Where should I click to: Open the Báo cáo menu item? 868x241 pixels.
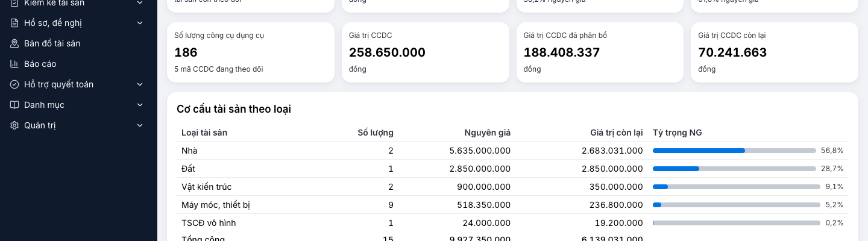(x=78, y=64)
